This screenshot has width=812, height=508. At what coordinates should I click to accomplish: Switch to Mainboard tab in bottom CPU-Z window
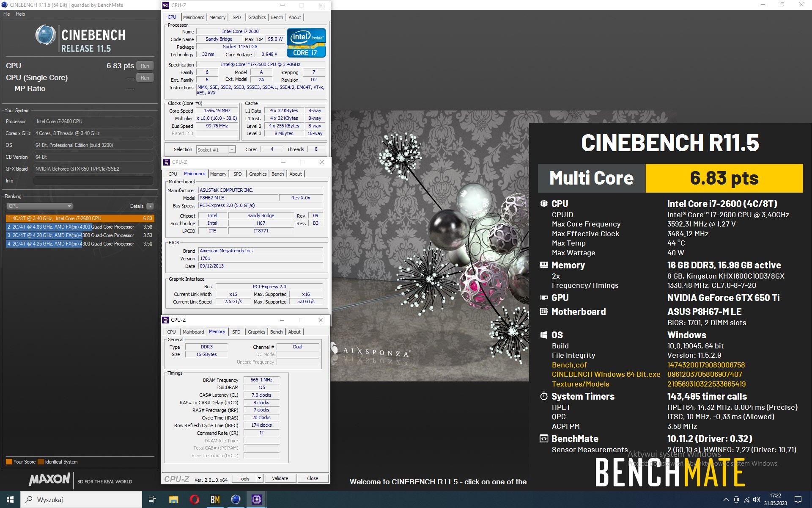click(x=193, y=332)
